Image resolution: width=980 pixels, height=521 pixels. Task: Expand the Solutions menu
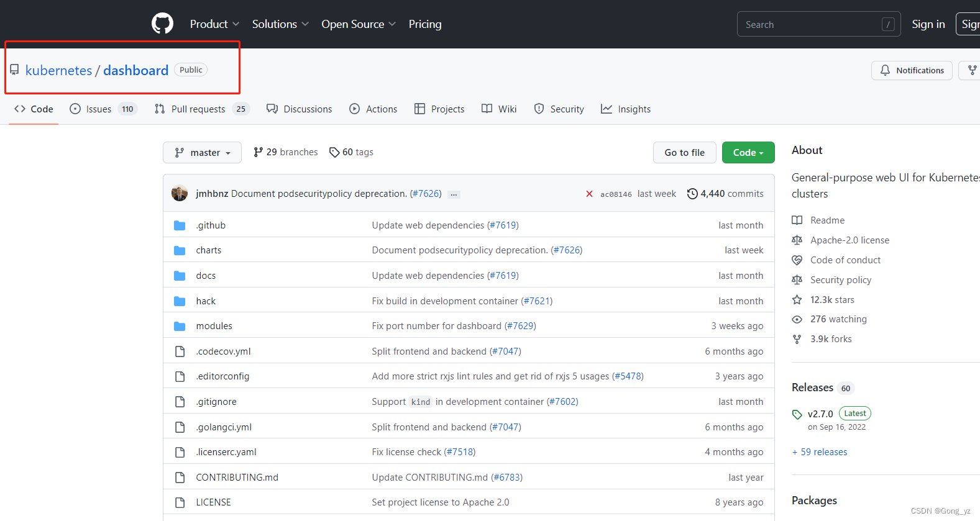[280, 24]
